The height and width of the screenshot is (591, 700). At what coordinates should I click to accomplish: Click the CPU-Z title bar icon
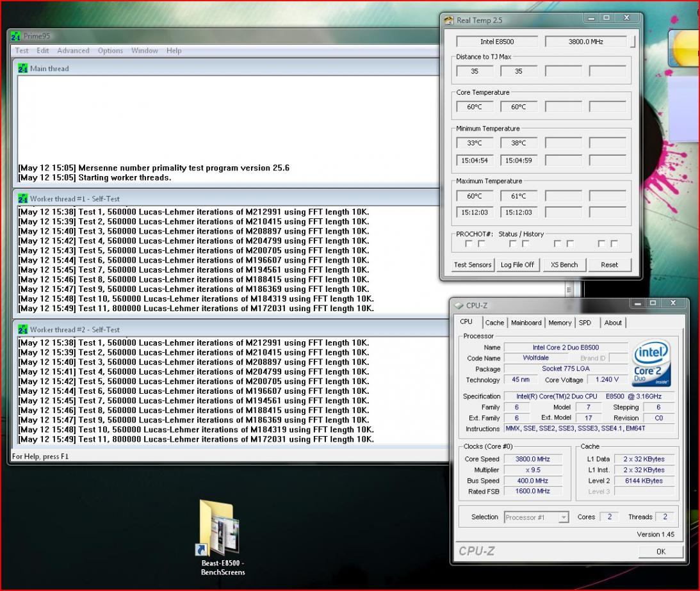[459, 305]
